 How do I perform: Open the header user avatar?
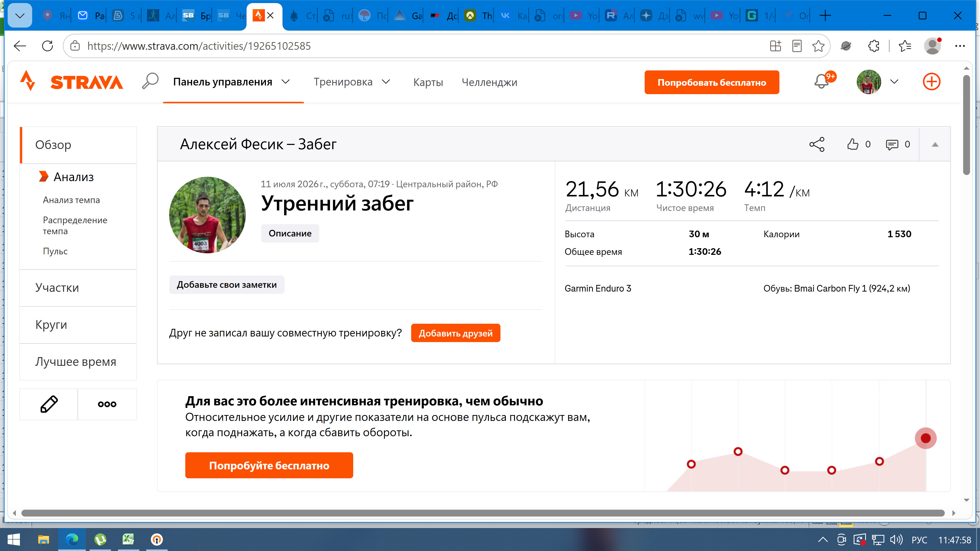[868, 82]
